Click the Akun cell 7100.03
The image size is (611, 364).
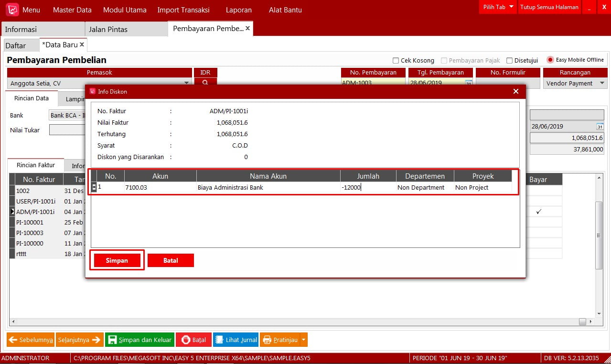[x=160, y=187]
